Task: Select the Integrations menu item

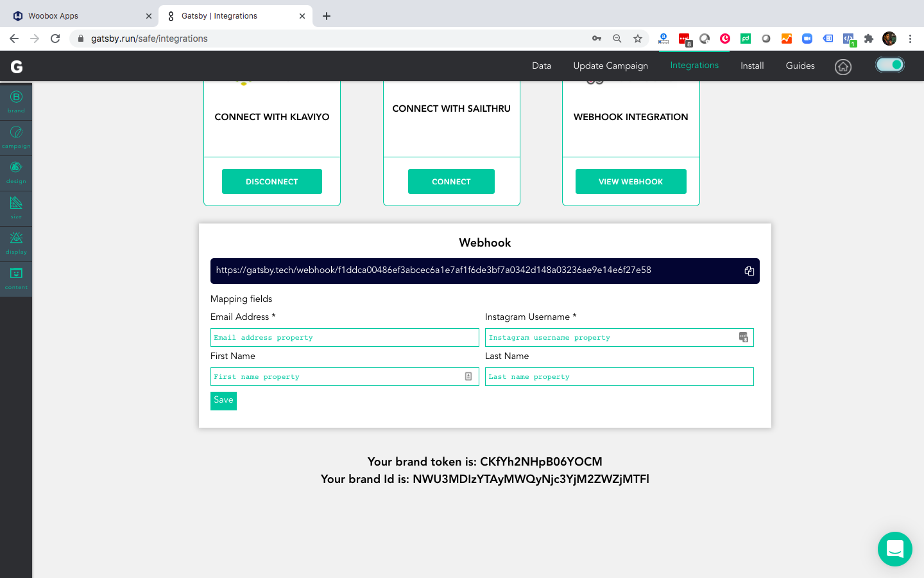Action: tap(694, 66)
